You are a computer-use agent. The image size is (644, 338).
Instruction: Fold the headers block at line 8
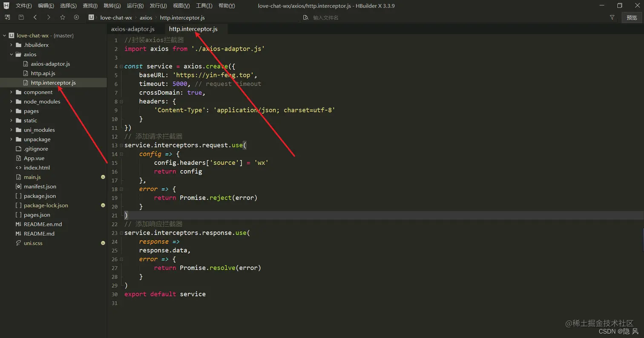[x=121, y=101]
